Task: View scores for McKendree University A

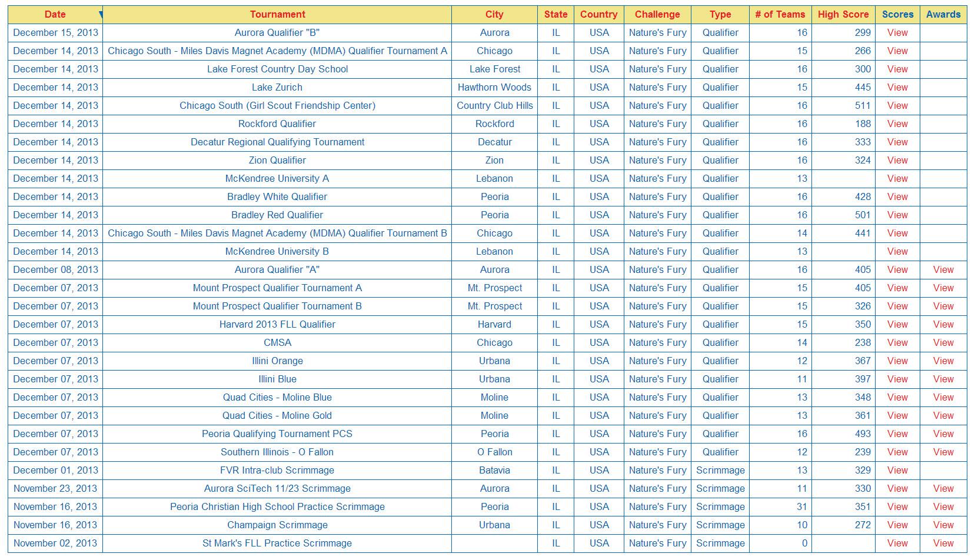Action: click(897, 179)
